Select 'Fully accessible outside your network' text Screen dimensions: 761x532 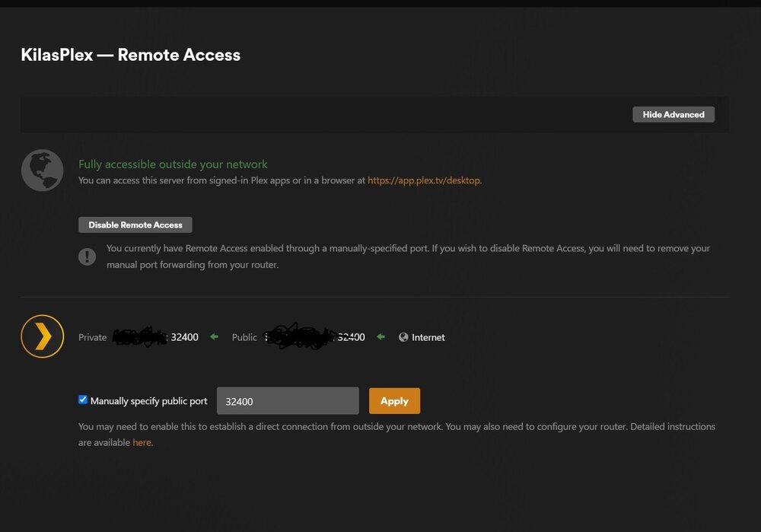[x=173, y=164]
